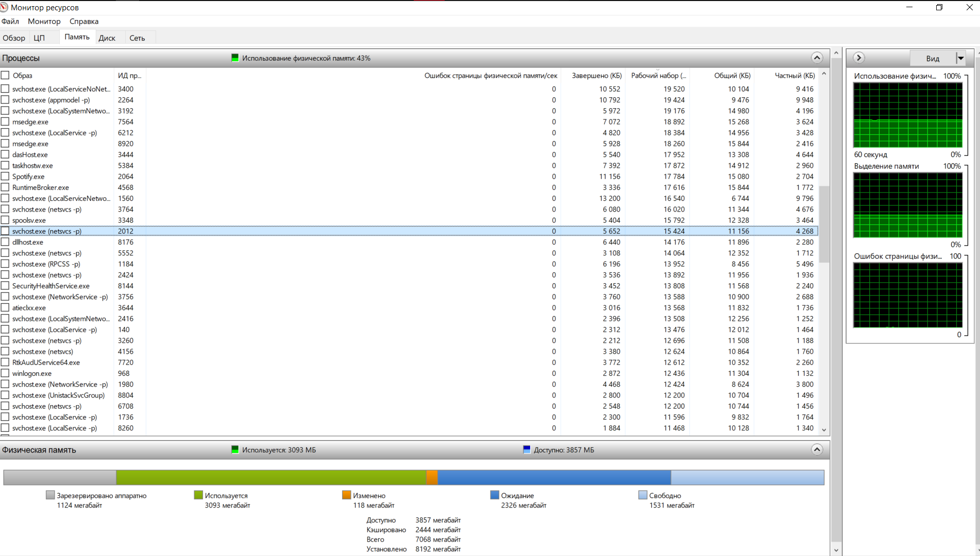
Task: Click Установлено 8192 мегабайт value
Action: click(438, 549)
